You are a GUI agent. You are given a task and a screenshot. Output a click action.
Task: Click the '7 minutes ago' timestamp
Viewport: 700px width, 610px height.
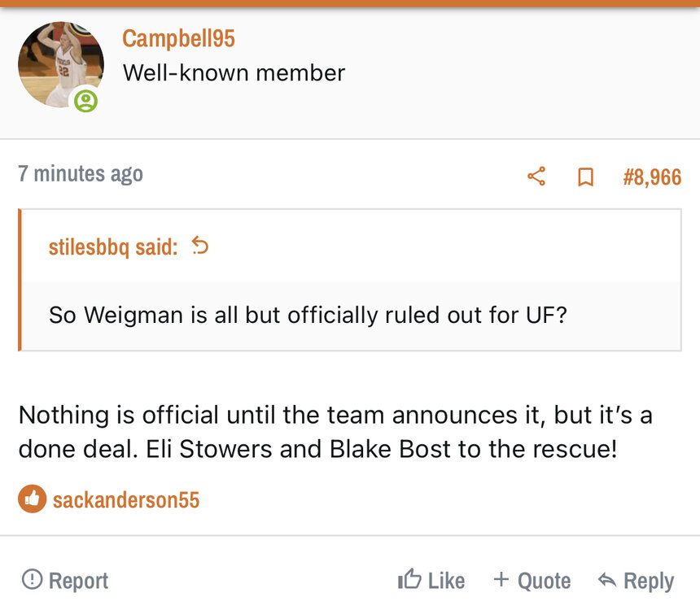[81, 173]
